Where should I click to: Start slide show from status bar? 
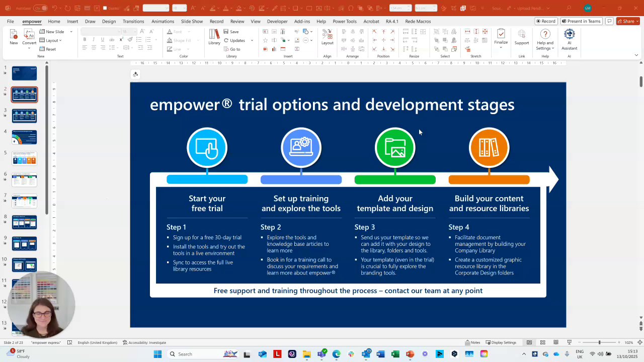(569, 342)
